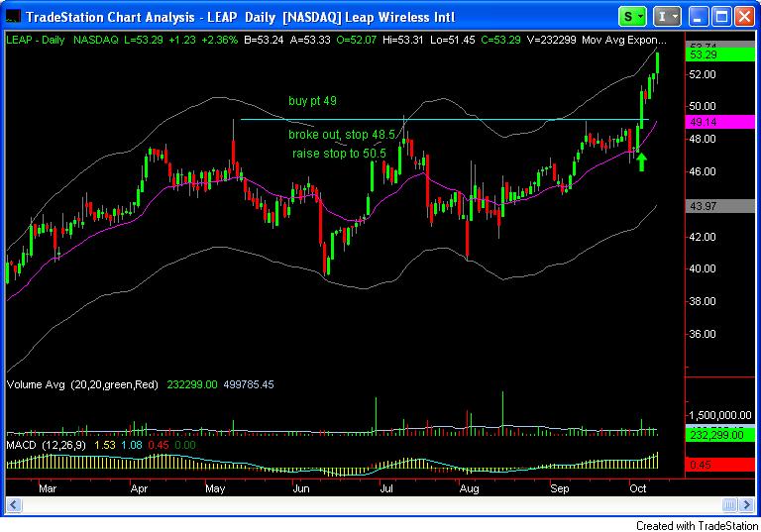Image resolution: width=761 pixels, height=532 pixels.
Task: Click the green up arrow marker on chart
Action: click(x=641, y=161)
